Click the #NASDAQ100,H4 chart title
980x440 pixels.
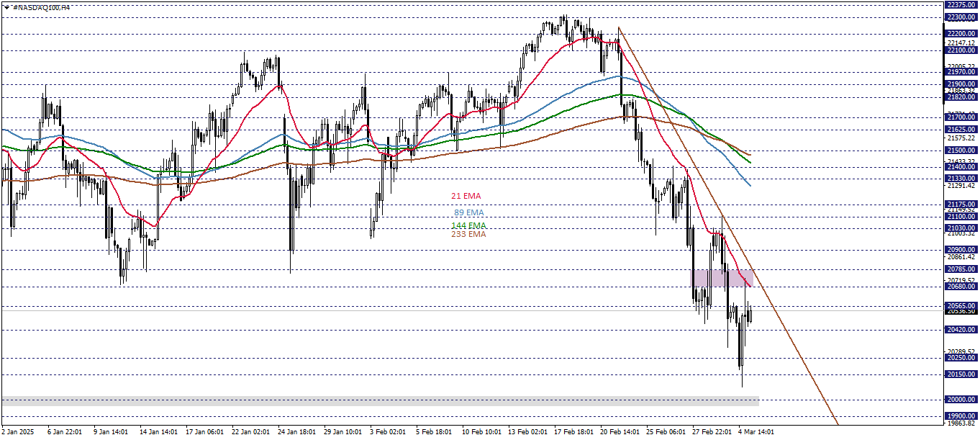[41, 6]
